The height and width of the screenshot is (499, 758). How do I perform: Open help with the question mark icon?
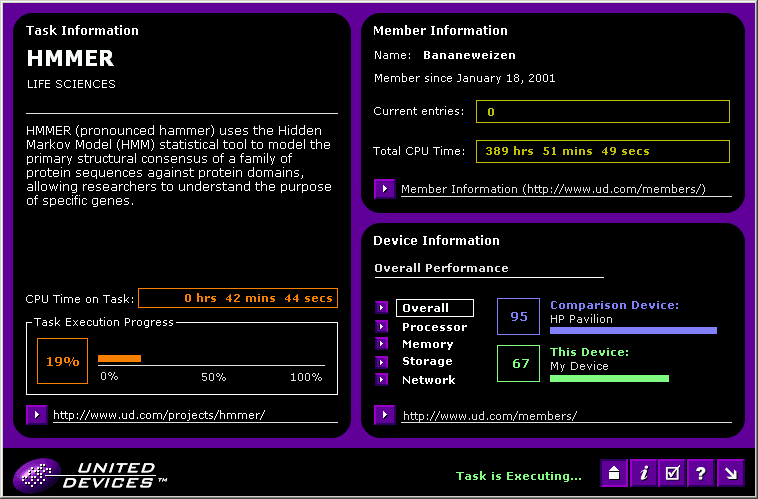click(701, 473)
